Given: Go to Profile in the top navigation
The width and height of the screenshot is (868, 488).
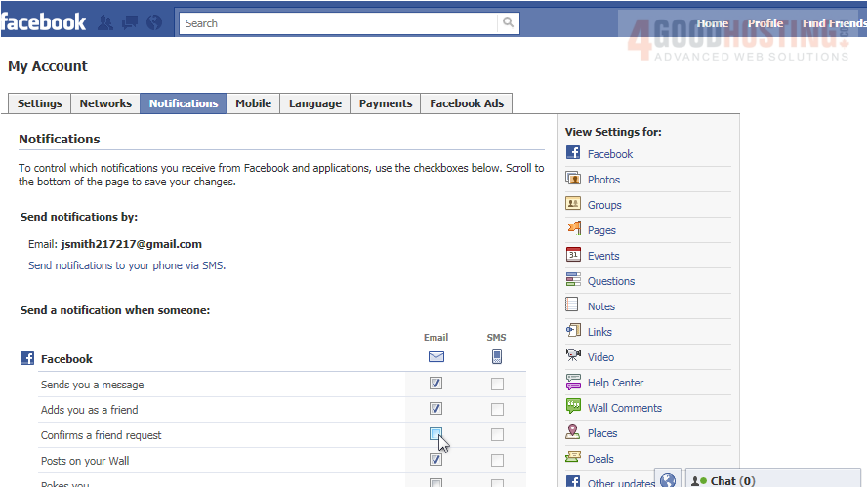Looking at the screenshot, I should tap(765, 23).
